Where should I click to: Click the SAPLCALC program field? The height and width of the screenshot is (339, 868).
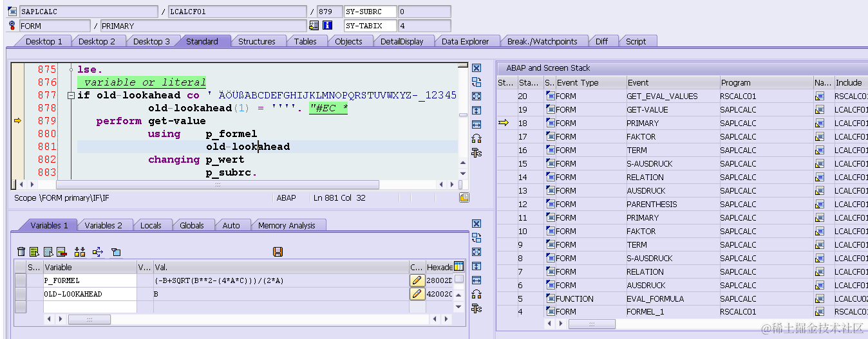[88, 12]
